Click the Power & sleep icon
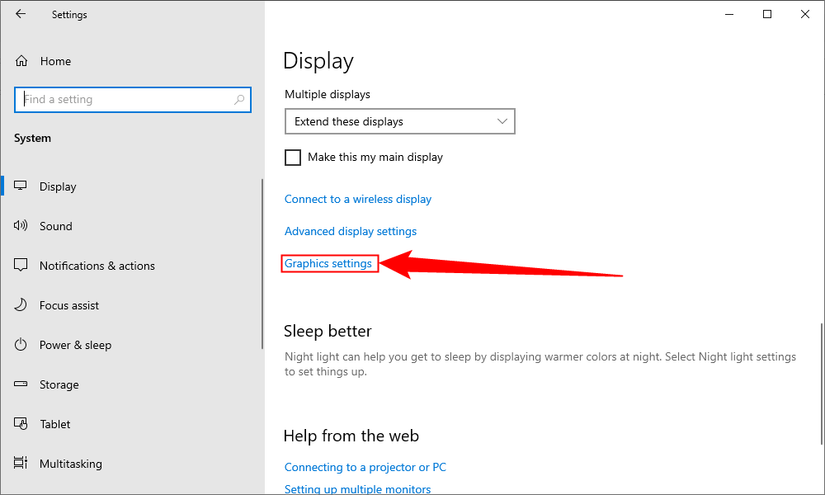Viewport: 825px width, 495px height. (20, 345)
